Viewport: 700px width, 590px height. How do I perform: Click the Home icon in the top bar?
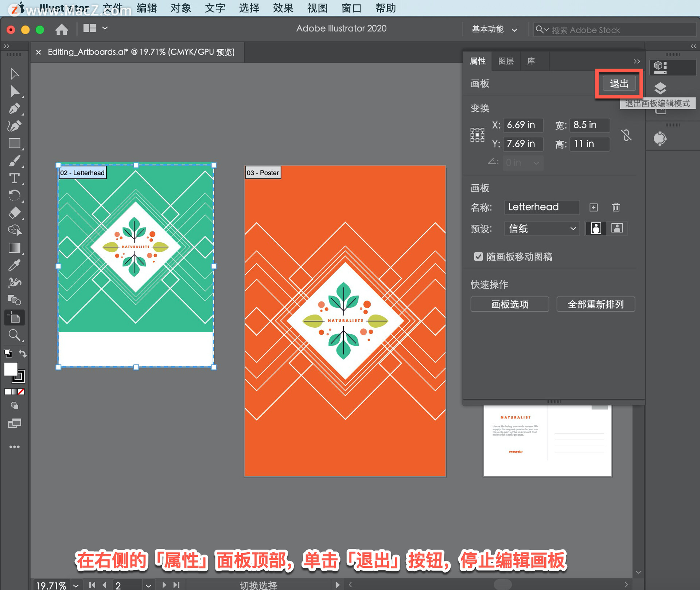click(x=62, y=29)
